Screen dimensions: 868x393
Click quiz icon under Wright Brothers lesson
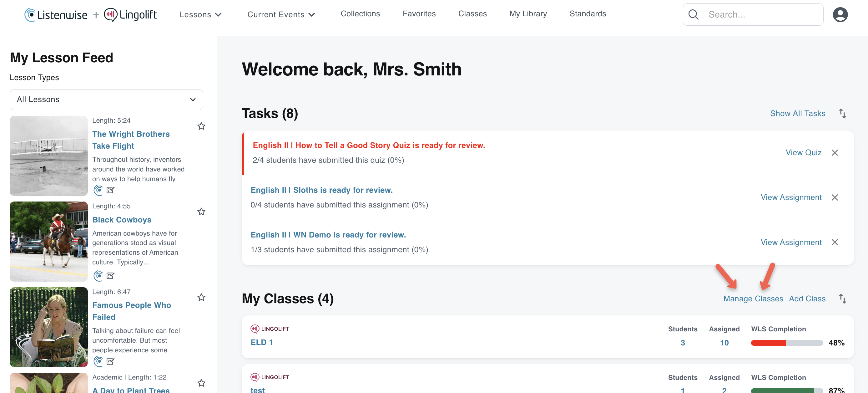110,190
